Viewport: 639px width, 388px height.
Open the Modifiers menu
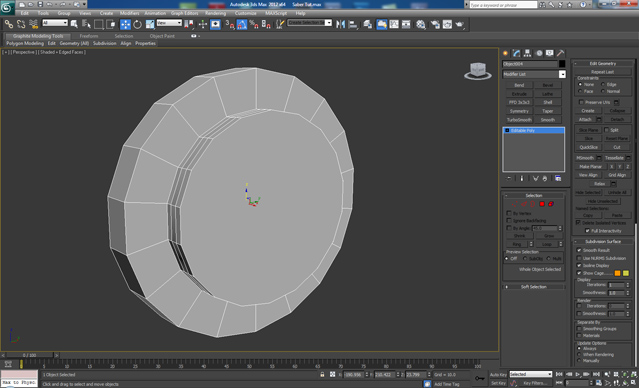pos(130,13)
